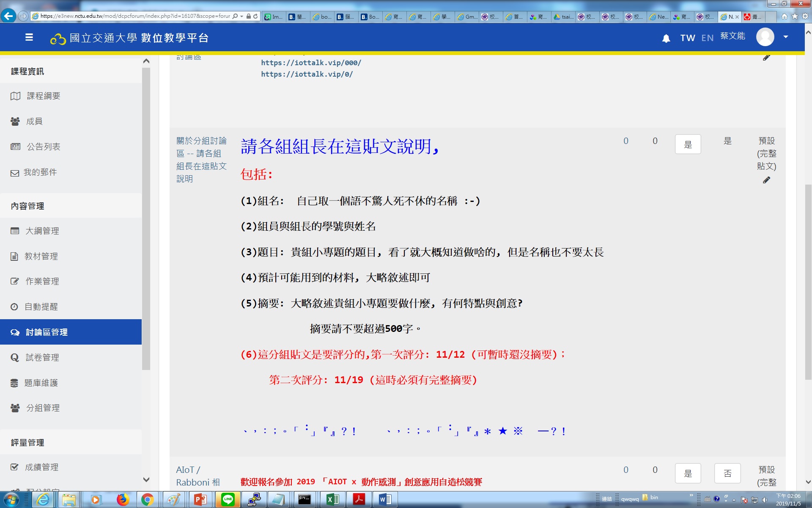Open link https://iottalk.vip/0/
The image size is (812, 508).
pos(307,74)
